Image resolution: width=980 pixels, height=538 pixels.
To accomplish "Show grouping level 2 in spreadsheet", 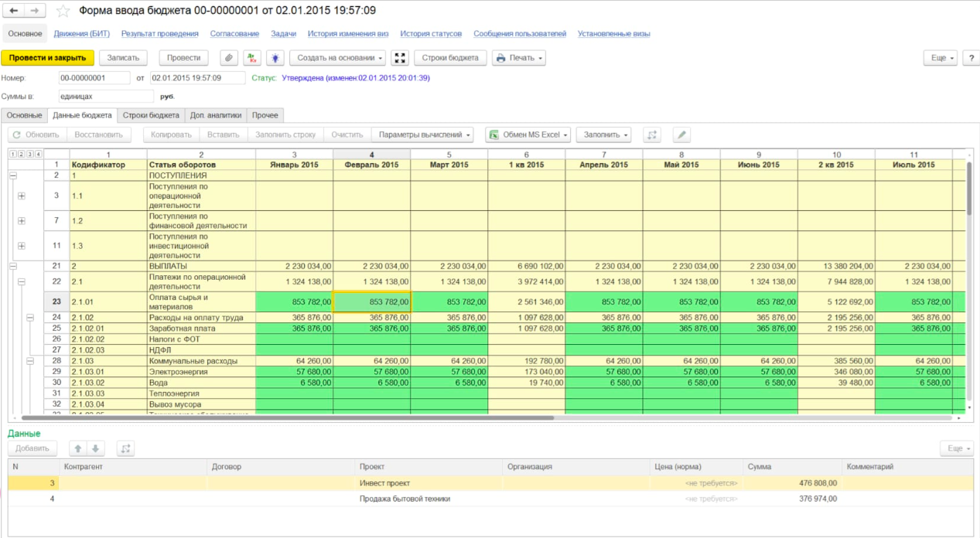I will [20, 154].
